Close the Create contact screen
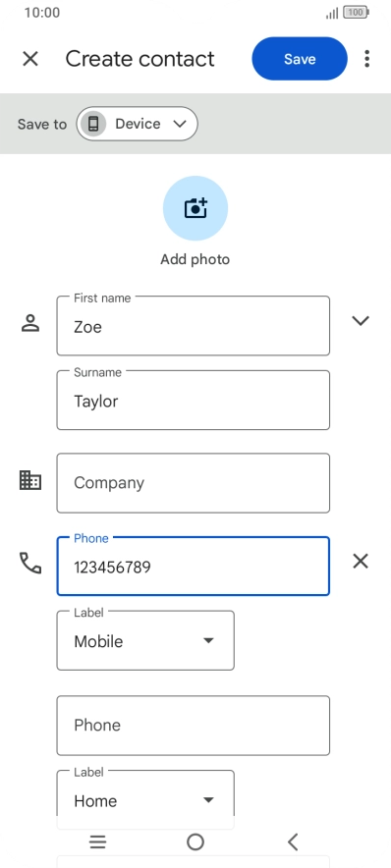The image size is (391, 868). pyautogui.click(x=30, y=59)
